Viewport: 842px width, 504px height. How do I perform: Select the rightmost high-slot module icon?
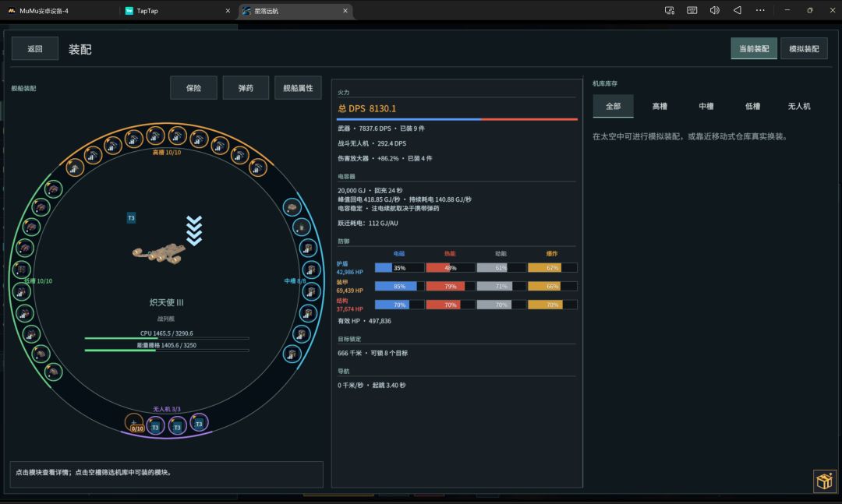[x=258, y=168]
